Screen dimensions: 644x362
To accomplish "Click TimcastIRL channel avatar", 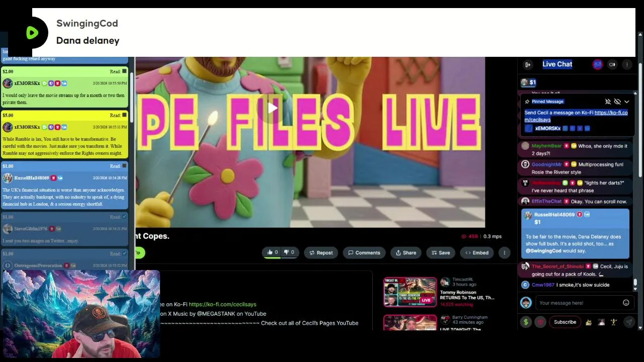I will pos(445,282).
